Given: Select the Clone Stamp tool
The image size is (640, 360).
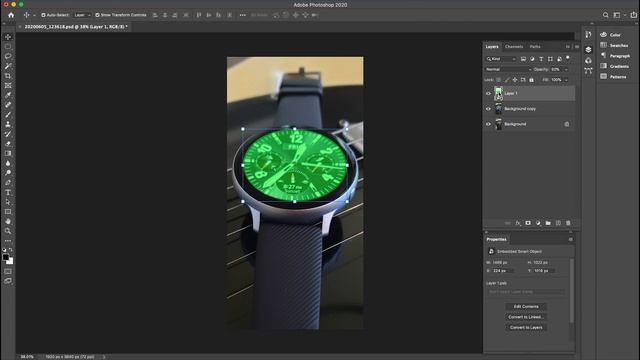Looking at the screenshot, I should 8,124.
